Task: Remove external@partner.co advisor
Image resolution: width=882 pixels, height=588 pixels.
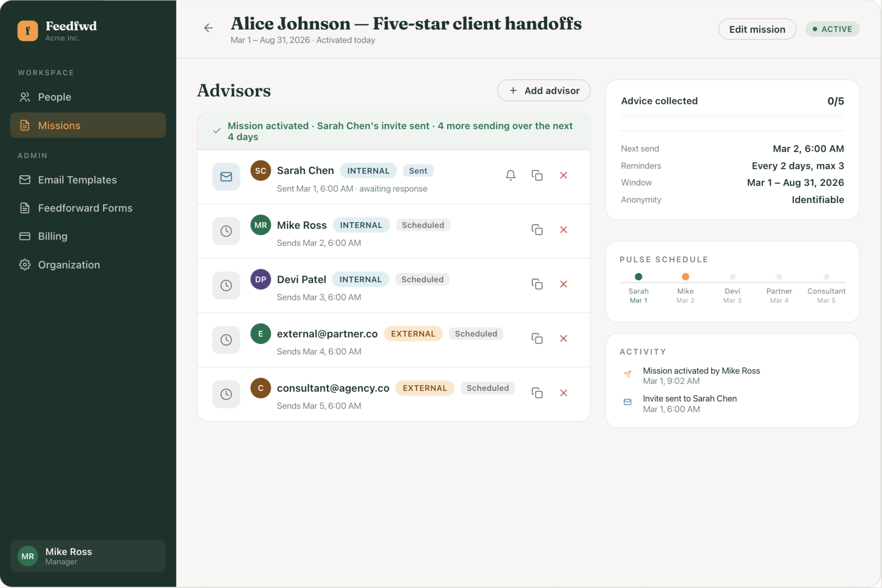Action: pos(563,338)
